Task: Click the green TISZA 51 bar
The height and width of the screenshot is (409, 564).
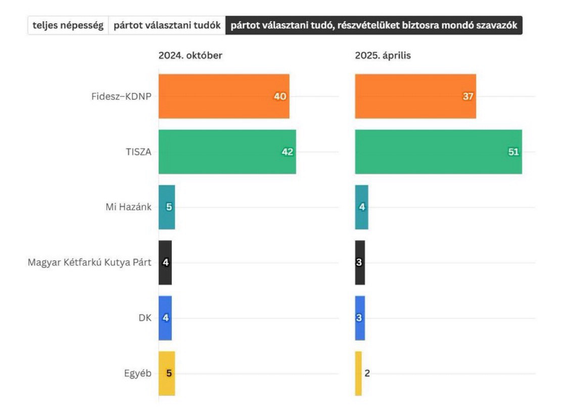Action: coord(438,152)
